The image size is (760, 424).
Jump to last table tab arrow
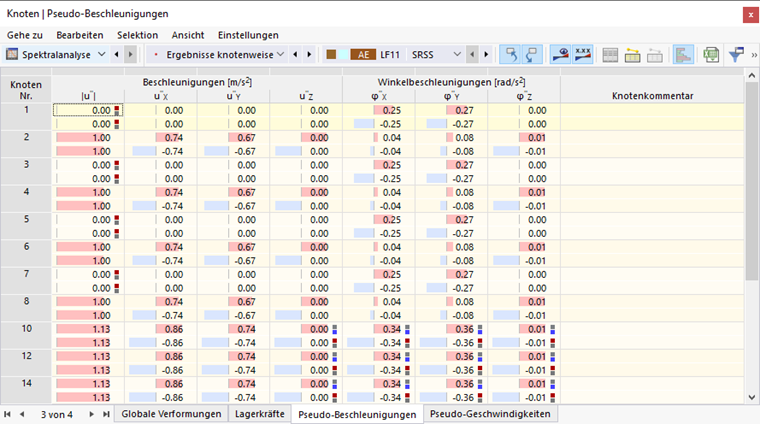[106, 414]
